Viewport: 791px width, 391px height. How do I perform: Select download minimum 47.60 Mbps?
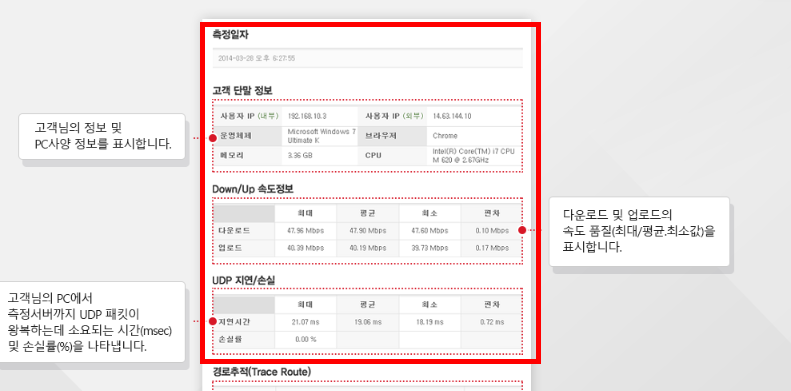[x=429, y=231]
